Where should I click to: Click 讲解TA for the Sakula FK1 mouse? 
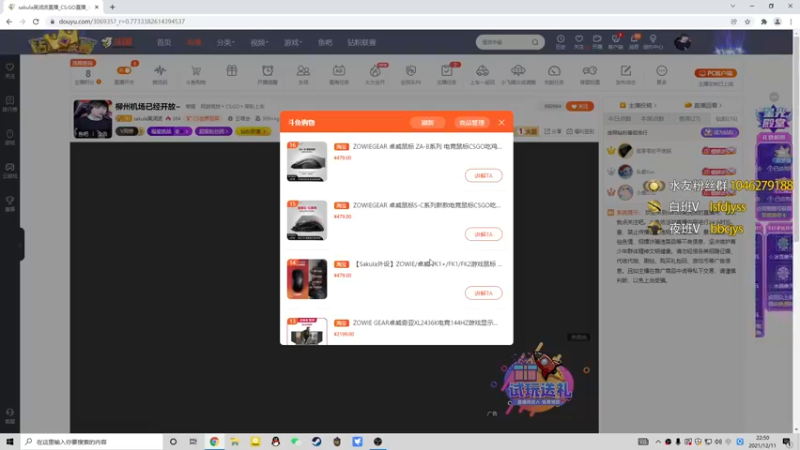tap(483, 293)
